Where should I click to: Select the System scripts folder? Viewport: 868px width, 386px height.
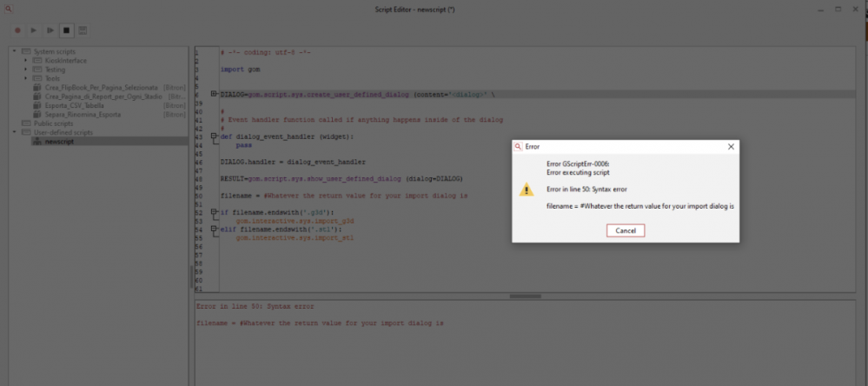[54, 51]
